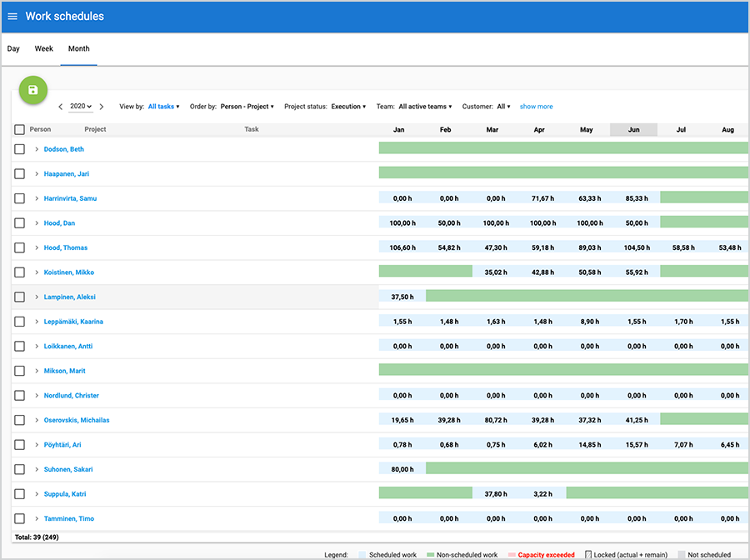Screen dimensions: 750x560
Task: Click the highlighted Jun column header
Action: click(634, 130)
